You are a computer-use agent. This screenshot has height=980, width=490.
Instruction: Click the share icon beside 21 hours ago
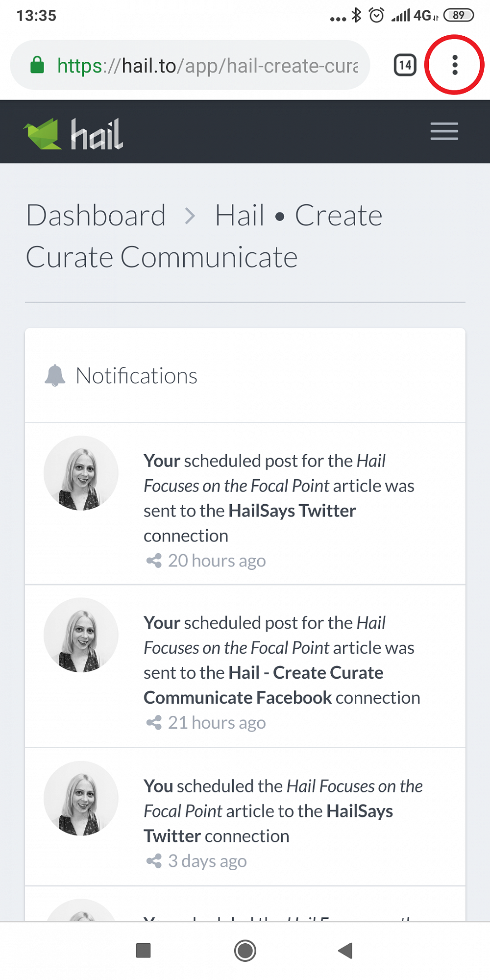click(154, 723)
